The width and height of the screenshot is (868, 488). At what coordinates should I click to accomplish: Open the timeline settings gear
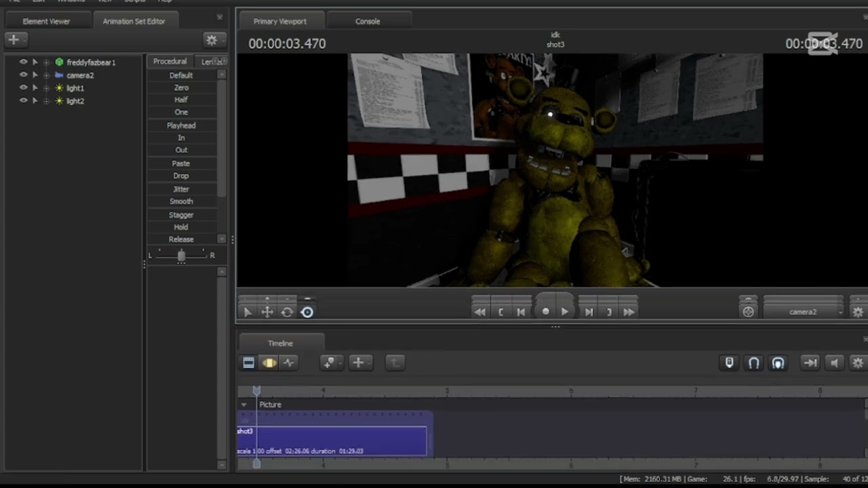click(x=858, y=363)
